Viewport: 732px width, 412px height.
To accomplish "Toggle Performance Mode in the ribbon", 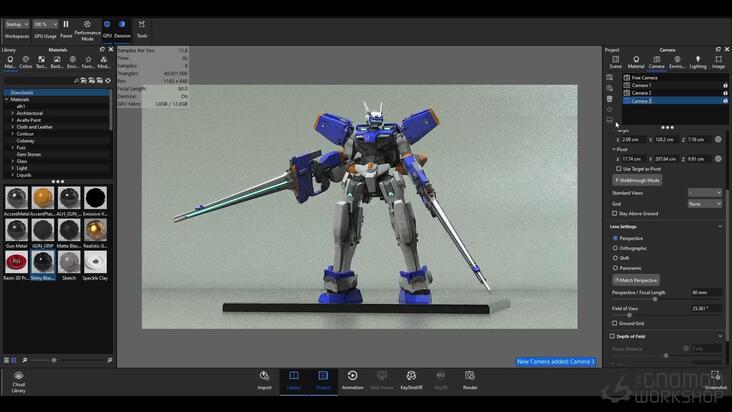I will pos(87,30).
